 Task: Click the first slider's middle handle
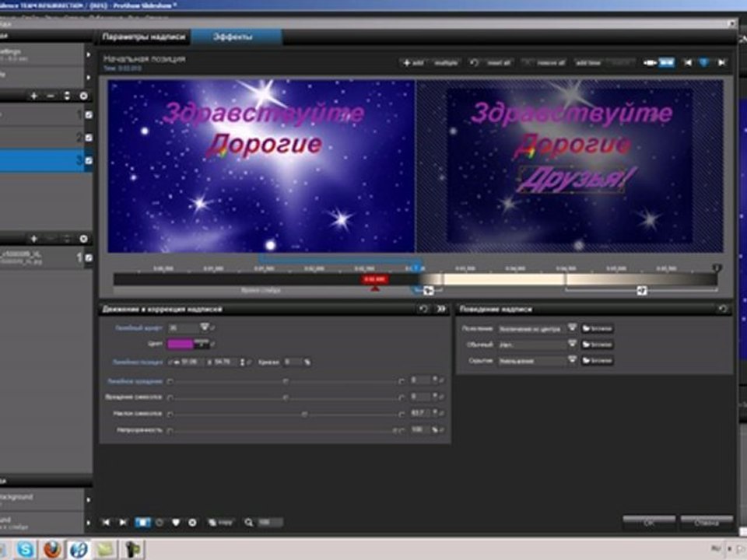point(286,381)
